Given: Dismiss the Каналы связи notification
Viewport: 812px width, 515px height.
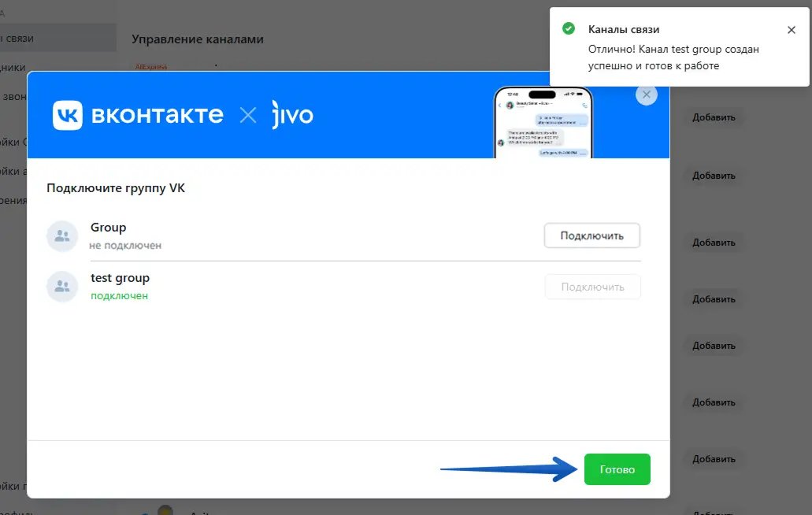Looking at the screenshot, I should click(792, 30).
